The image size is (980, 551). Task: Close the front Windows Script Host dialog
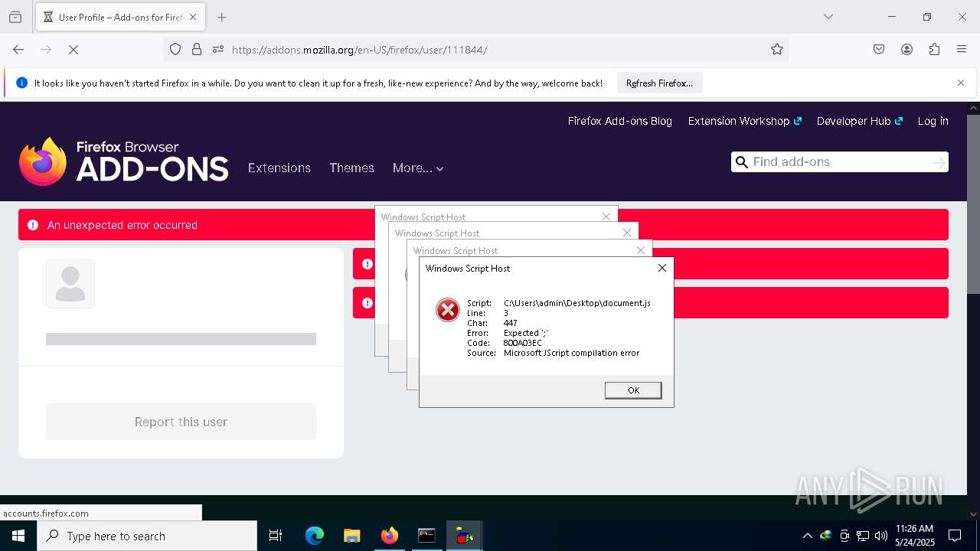coord(662,268)
